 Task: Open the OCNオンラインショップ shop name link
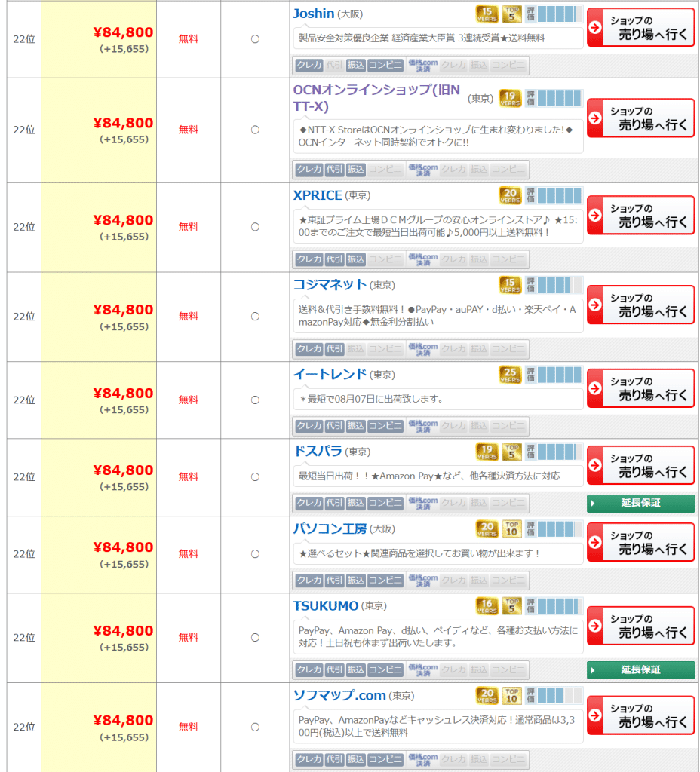click(376, 98)
